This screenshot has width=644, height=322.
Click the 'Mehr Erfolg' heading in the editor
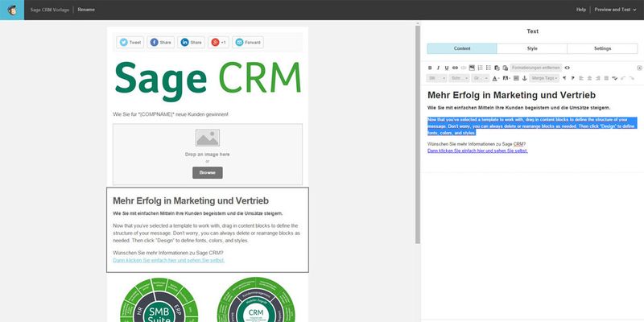[511, 95]
